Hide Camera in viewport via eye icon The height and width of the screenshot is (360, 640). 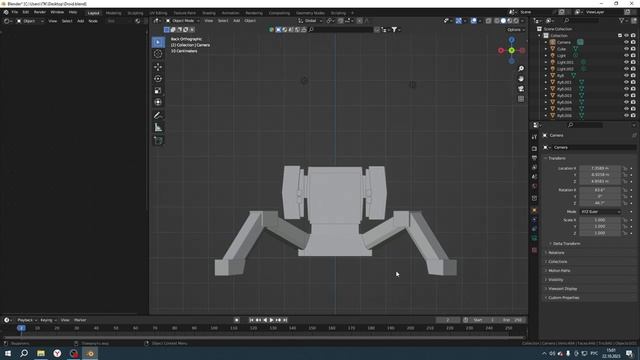(626, 42)
